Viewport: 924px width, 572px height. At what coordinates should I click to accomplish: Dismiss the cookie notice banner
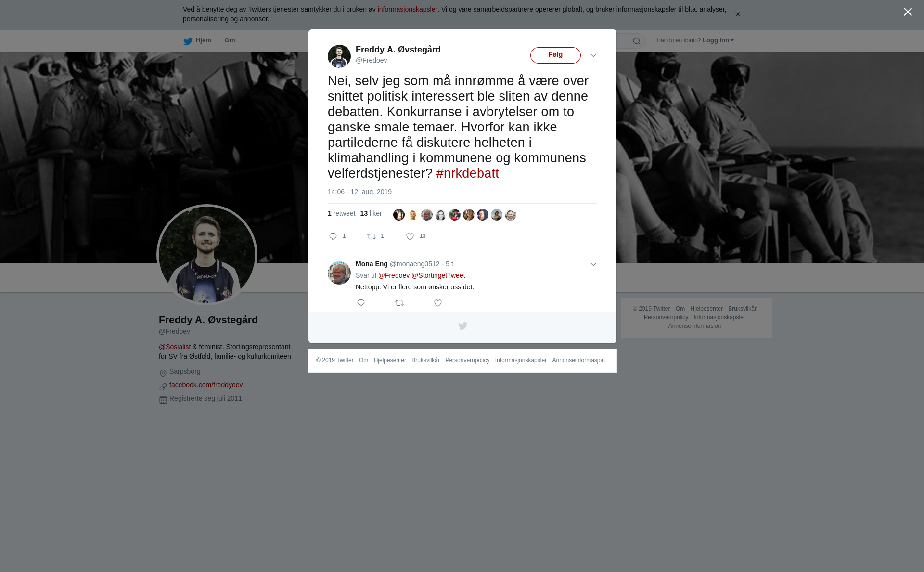click(737, 14)
